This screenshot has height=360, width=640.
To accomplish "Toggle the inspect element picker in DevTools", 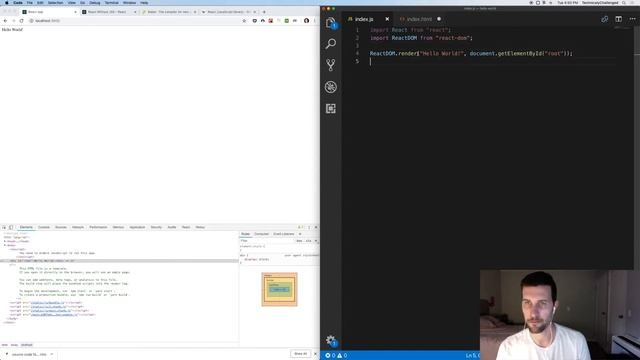I will click(4, 227).
